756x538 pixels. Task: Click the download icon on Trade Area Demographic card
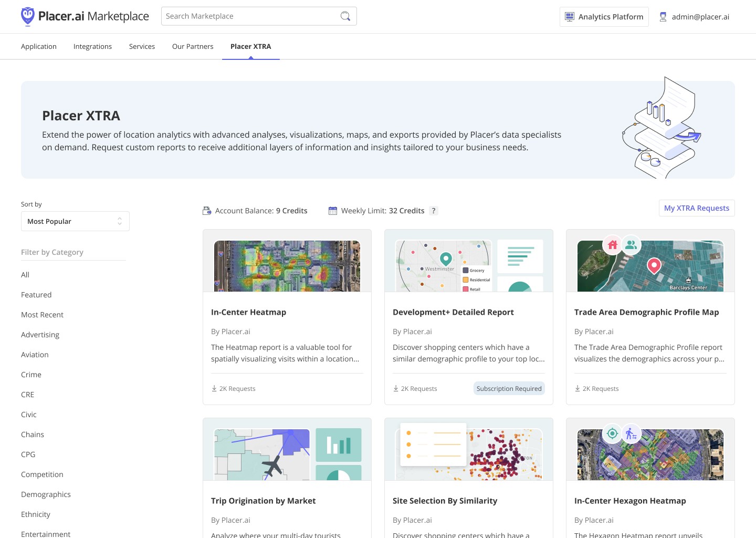pos(577,388)
